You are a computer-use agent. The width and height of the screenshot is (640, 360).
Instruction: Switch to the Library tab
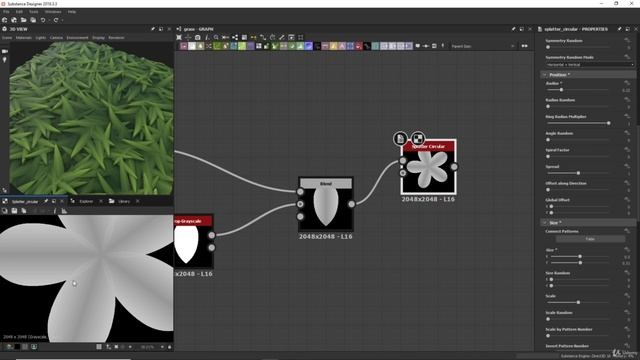(x=124, y=201)
